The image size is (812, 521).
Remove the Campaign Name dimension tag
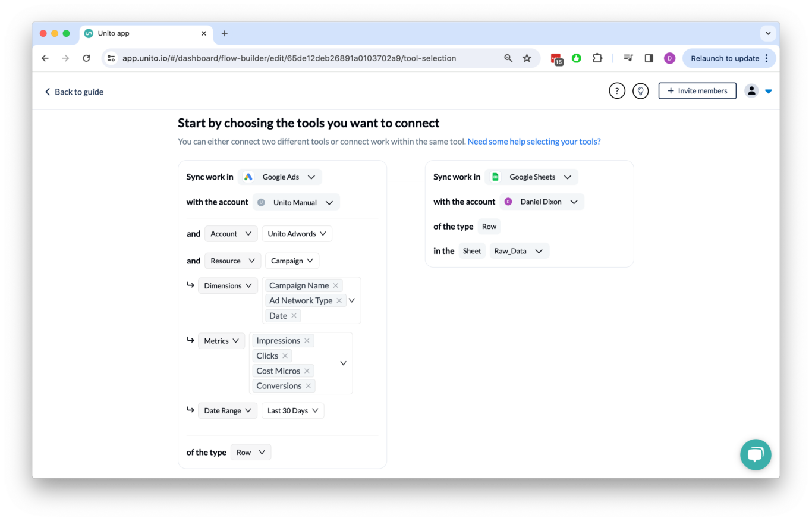335,285
